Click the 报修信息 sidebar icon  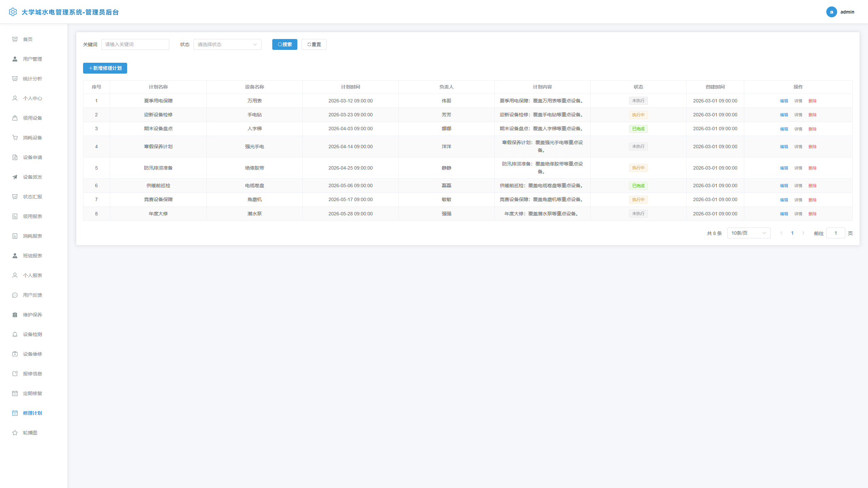click(15, 374)
